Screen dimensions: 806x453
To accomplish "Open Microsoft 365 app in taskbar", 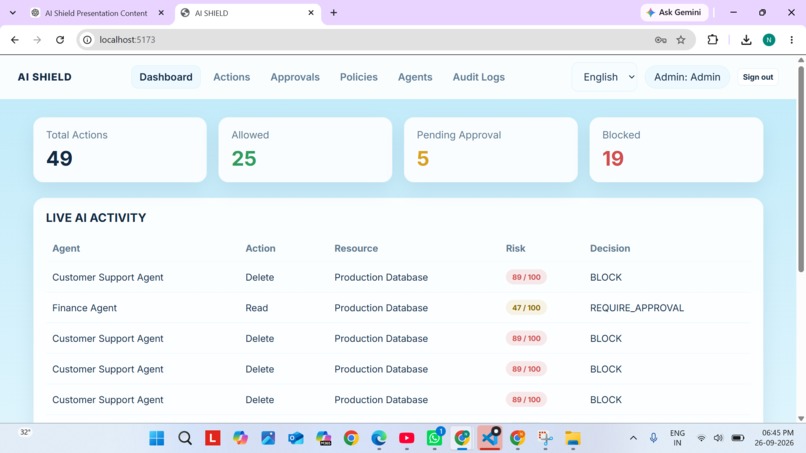I will point(323,438).
